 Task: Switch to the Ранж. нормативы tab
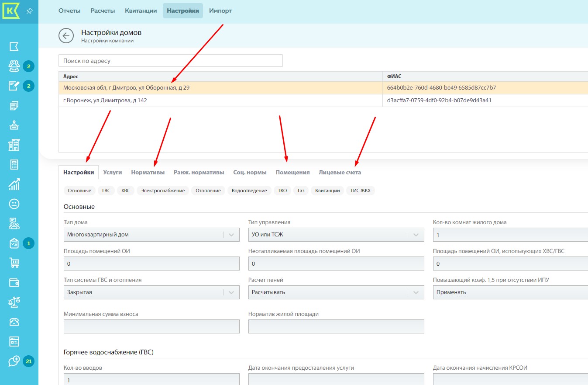coord(199,172)
